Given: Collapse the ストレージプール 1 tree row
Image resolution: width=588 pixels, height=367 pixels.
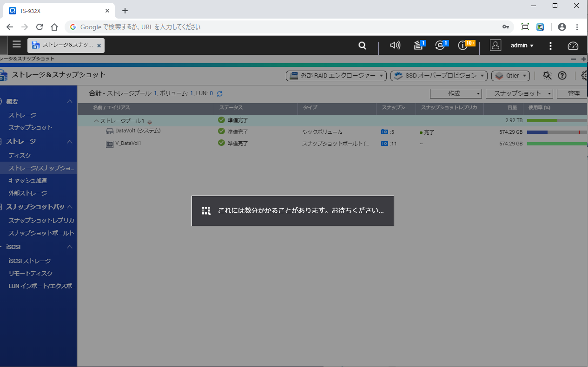Looking at the screenshot, I should (96, 121).
